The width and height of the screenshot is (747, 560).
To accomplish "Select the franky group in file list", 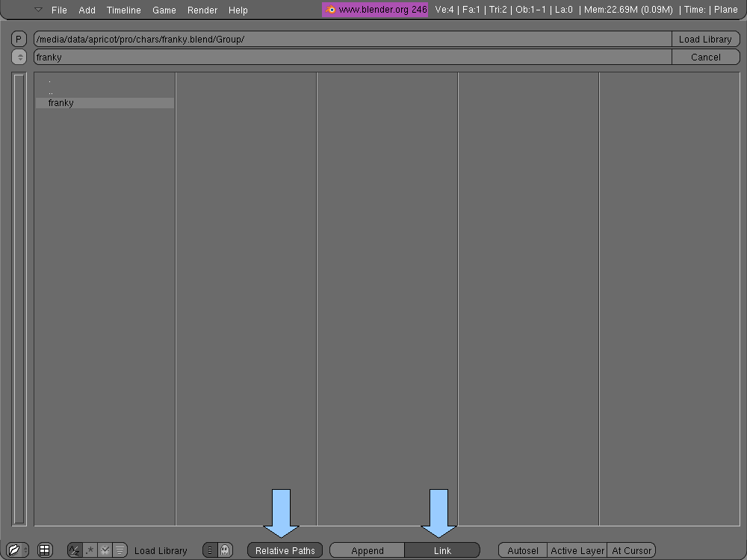I will pyautogui.click(x=61, y=103).
